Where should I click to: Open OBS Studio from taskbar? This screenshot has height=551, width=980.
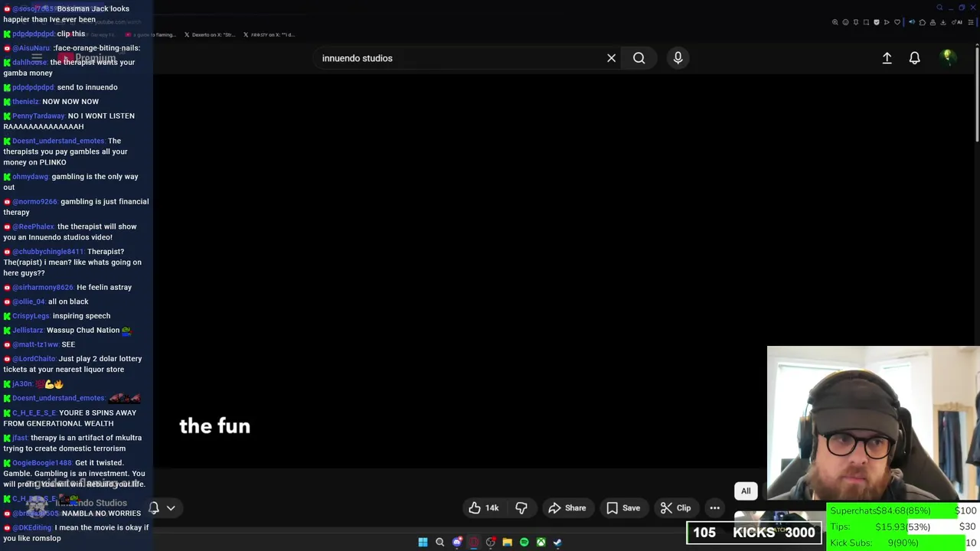click(491, 542)
